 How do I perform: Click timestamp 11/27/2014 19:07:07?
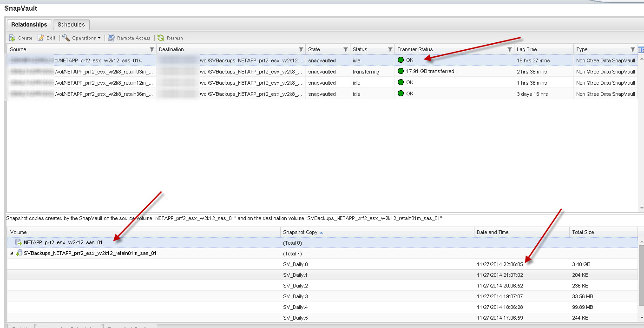click(x=500, y=296)
